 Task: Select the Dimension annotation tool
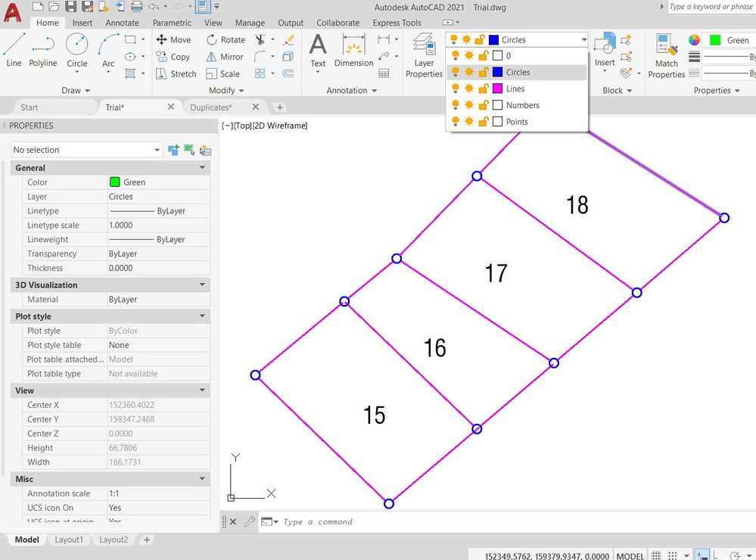pos(353,50)
